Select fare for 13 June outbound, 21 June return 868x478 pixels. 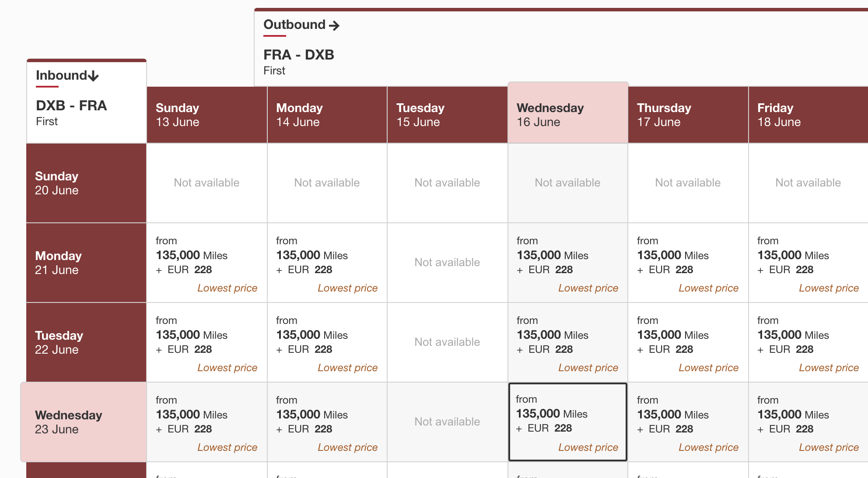pyautogui.click(x=206, y=263)
